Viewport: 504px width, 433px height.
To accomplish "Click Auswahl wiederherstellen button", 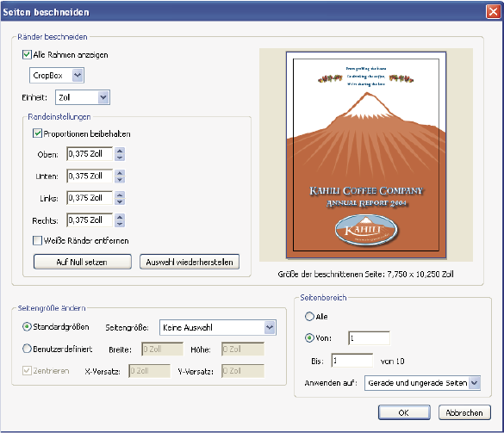I will tap(190, 262).
